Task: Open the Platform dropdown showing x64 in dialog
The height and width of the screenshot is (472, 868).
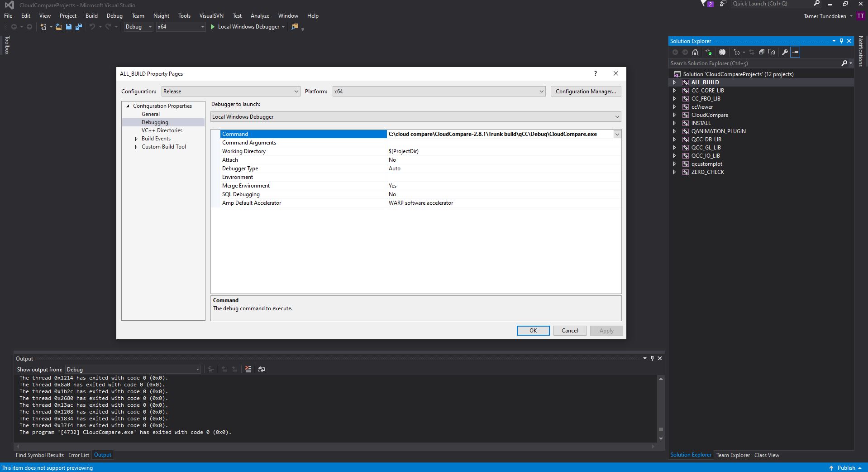Action: point(439,91)
